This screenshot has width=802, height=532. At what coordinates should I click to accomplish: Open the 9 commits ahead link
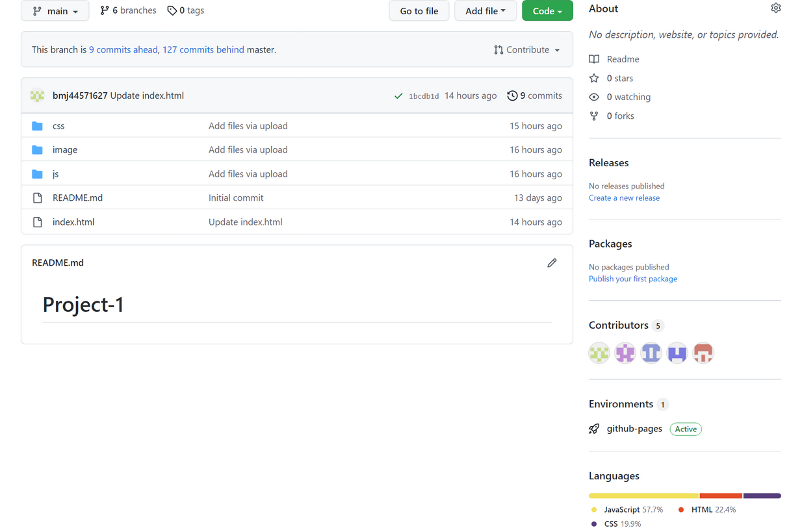pyautogui.click(x=123, y=49)
